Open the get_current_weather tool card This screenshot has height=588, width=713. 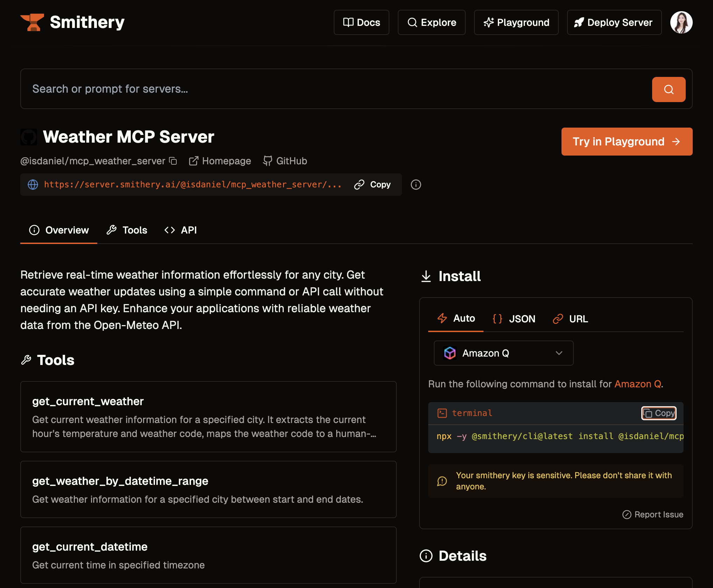click(x=209, y=417)
